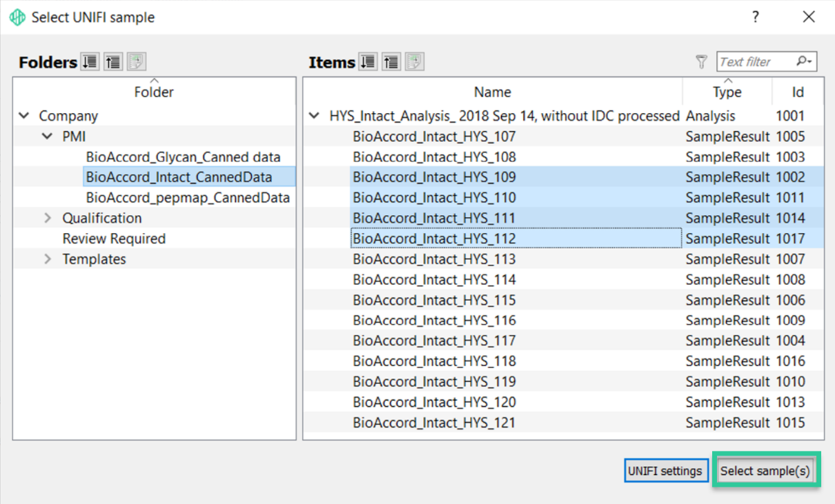Select the PMI folder
This screenshot has height=504, width=835.
(x=74, y=137)
